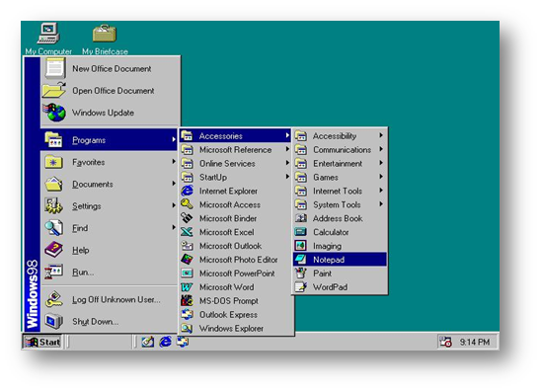Select Entertainment in the Accessories menu
Image resolution: width=541 pixels, height=392 pixels.
[x=340, y=163]
